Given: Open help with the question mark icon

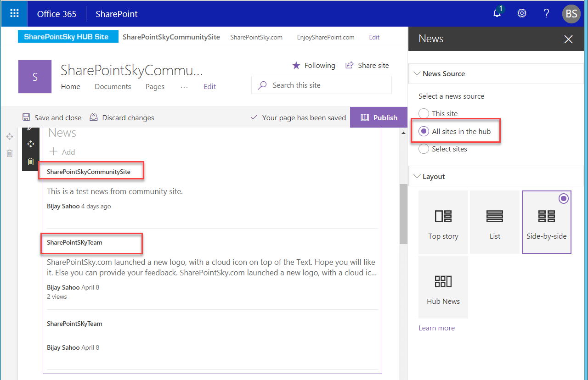Looking at the screenshot, I should (546, 13).
